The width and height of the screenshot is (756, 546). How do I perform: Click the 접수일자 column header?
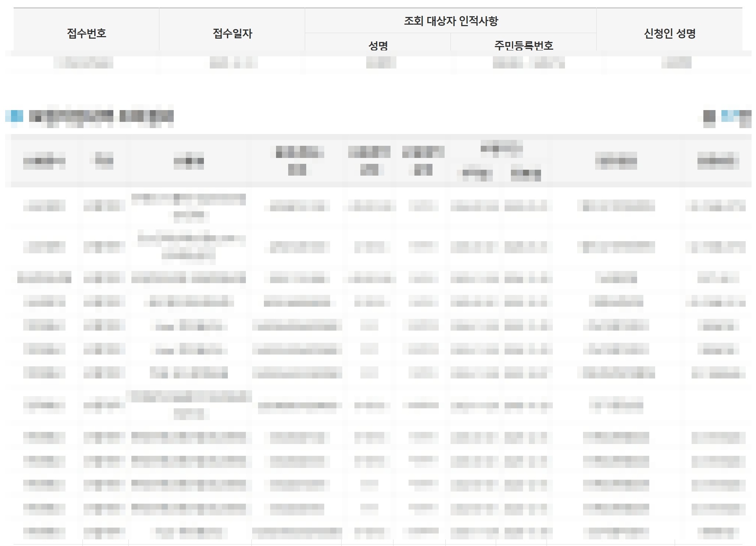coord(232,33)
